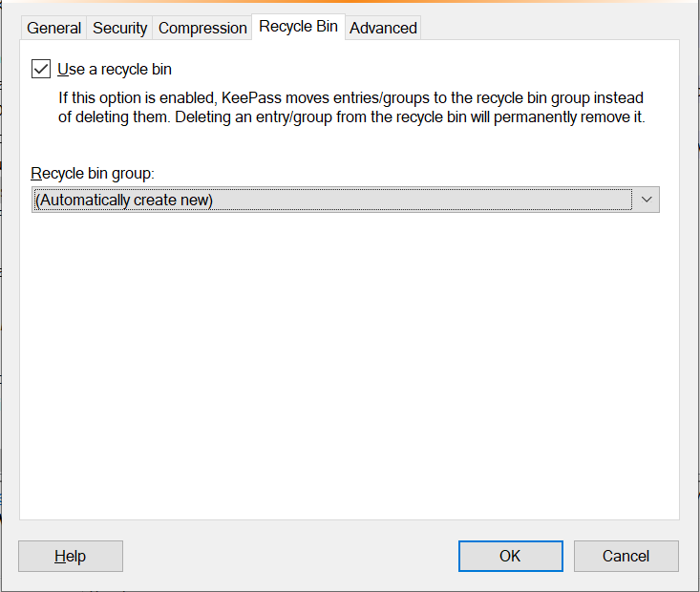Select the Recycle Bin tab

[x=298, y=27]
